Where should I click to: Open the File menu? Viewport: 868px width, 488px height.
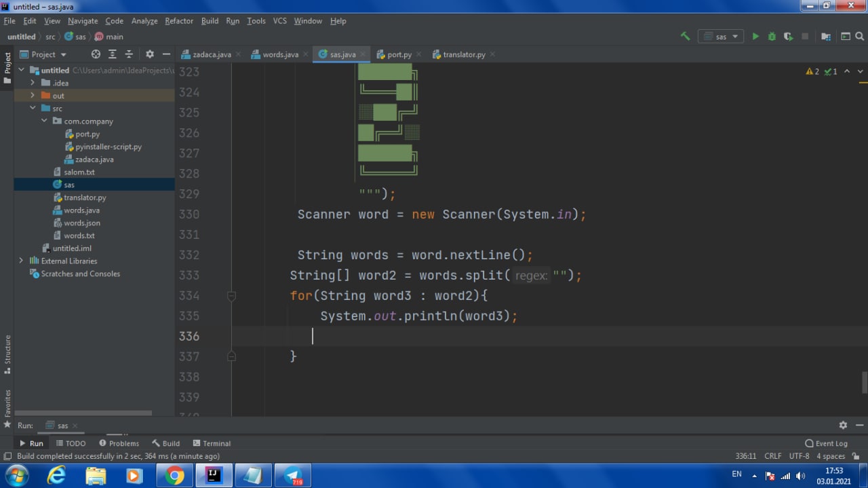click(x=9, y=21)
